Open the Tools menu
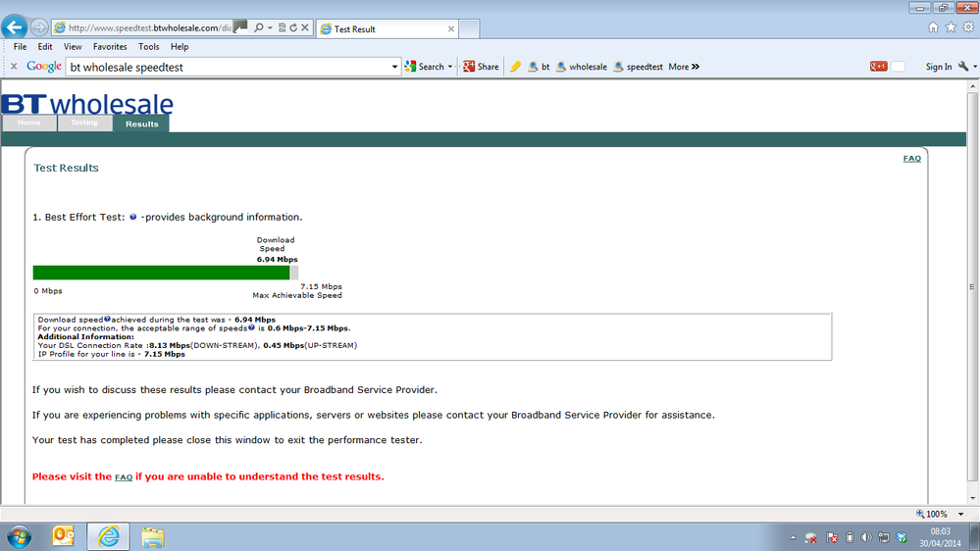Viewport: 980px width, 551px height. pos(149,47)
